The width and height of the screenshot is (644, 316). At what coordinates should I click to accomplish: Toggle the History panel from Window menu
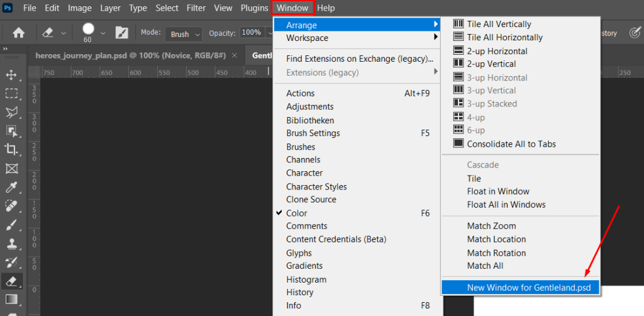(x=299, y=292)
